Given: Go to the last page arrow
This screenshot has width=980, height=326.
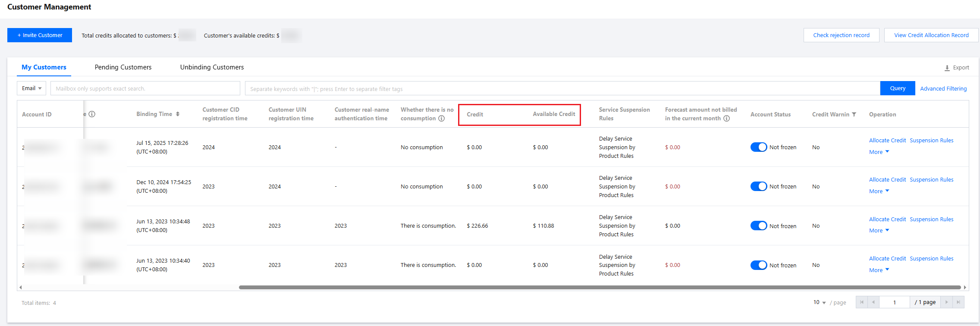Looking at the screenshot, I should (x=958, y=302).
